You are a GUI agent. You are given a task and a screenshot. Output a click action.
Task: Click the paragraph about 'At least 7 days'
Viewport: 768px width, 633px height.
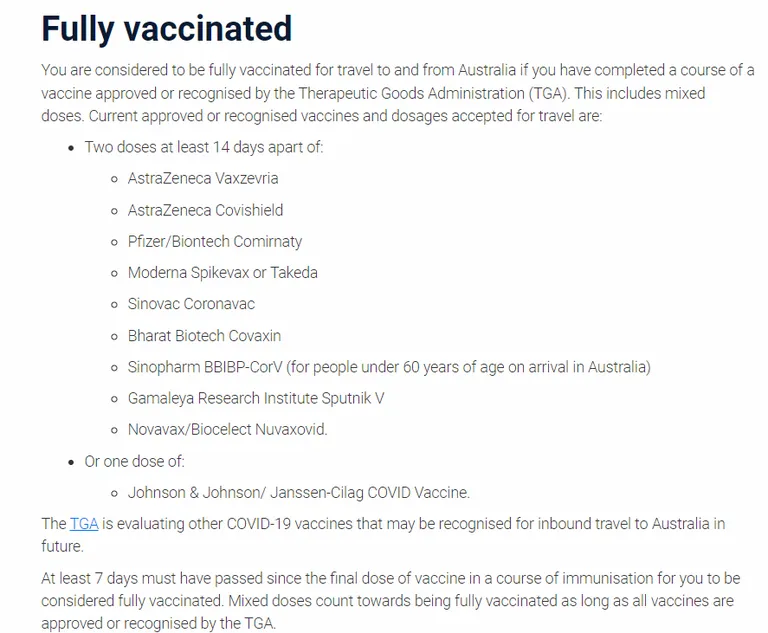(390, 601)
